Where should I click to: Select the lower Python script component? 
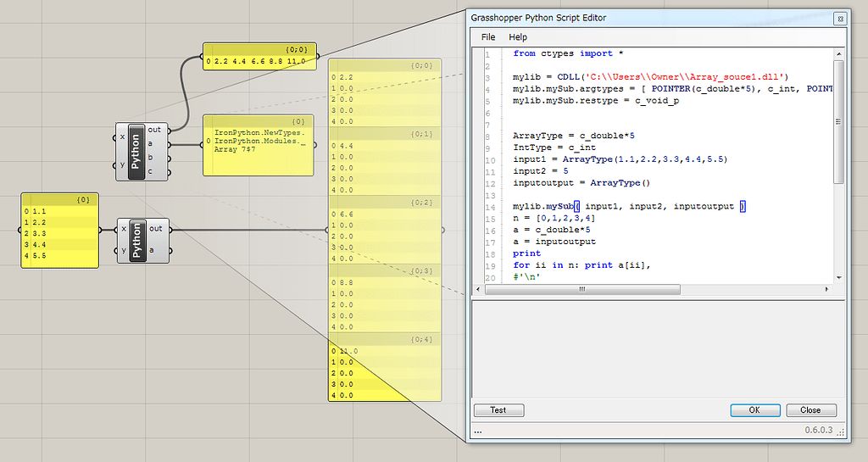[136, 239]
